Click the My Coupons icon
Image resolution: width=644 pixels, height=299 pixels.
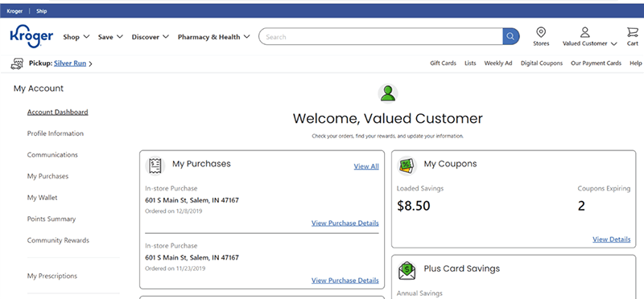tap(407, 166)
